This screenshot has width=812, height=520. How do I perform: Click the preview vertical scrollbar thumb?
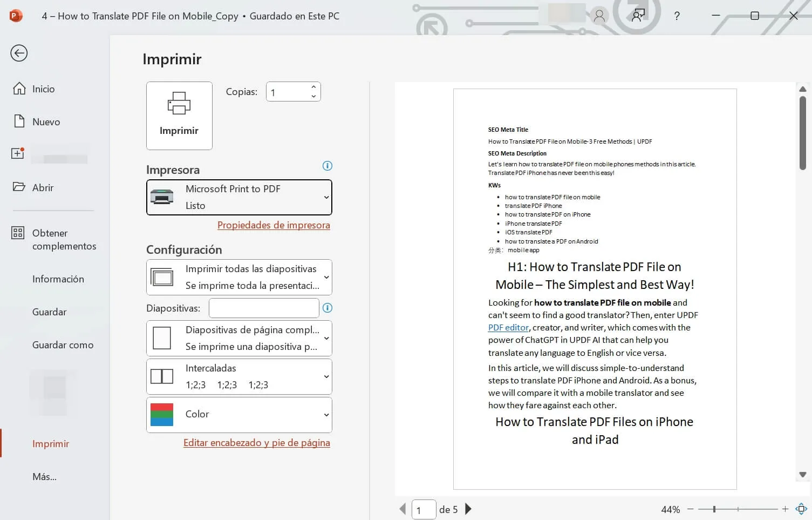tap(803, 133)
